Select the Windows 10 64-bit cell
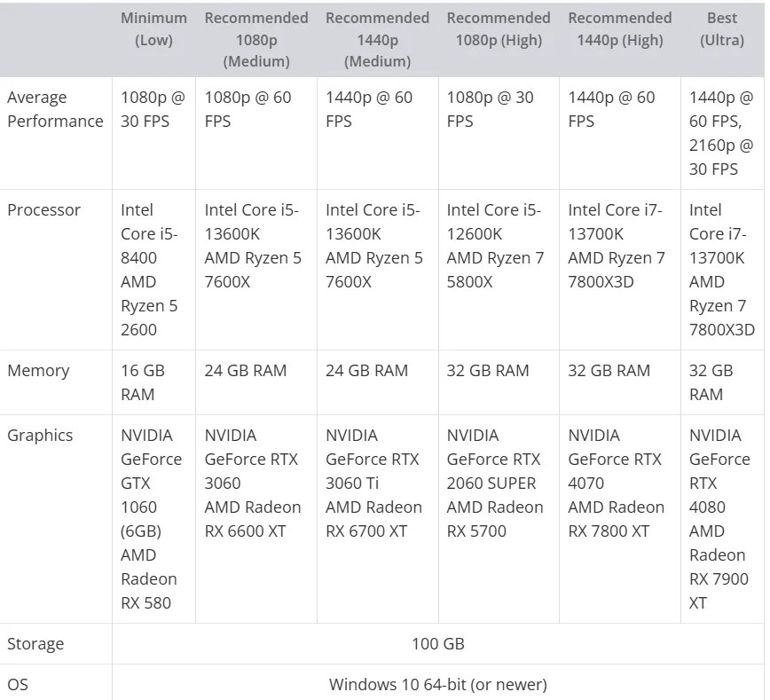 click(438, 684)
